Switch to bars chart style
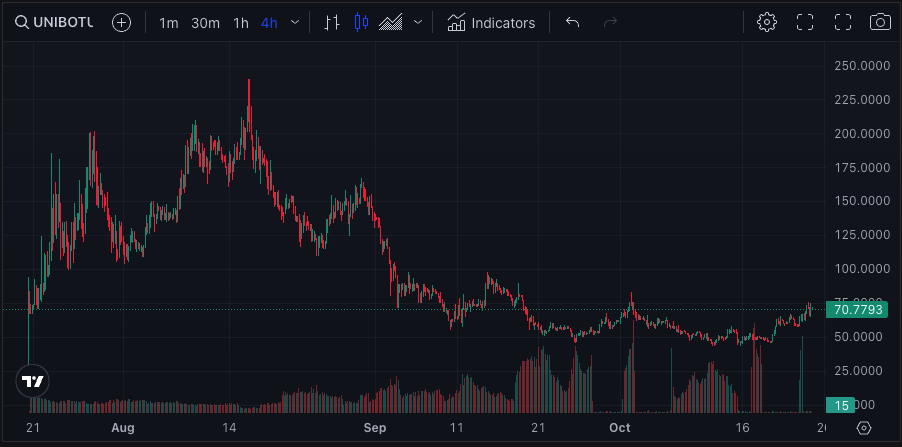This screenshot has width=902, height=447. (332, 23)
